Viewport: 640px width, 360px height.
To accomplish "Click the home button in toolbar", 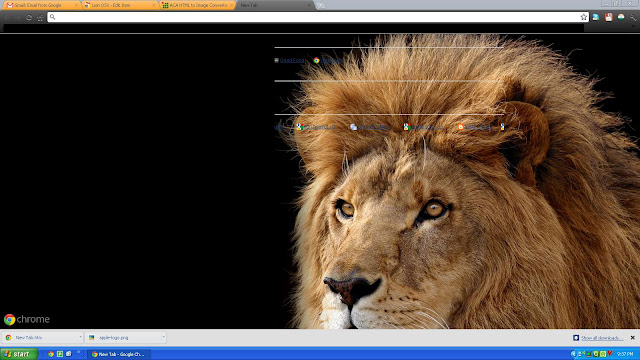I will 40,17.
